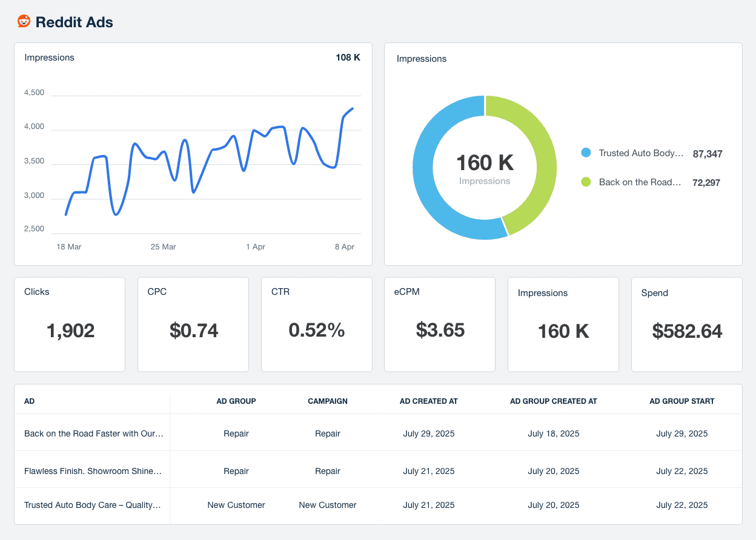Image resolution: width=756 pixels, height=540 pixels.
Task: Sort the table by CAMPAIGN column
Action: click(x=327, y=401)
